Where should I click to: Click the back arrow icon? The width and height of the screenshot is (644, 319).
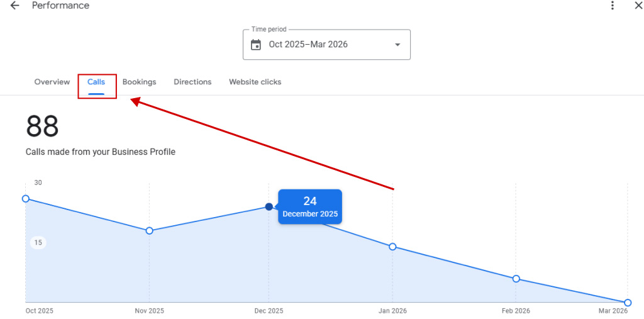pyautogui.click(x=14, y=6)
